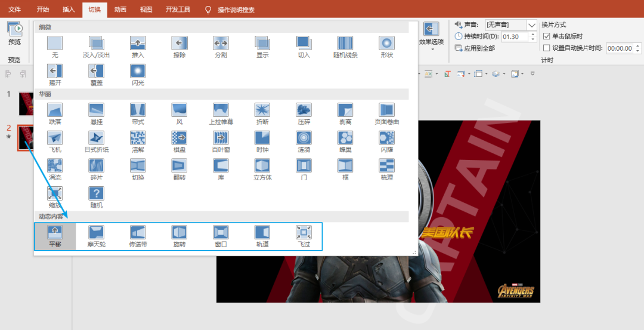The image size is (644, 330).
Task: Choose the 悬挂 drape transition
Action: [97, 114]
